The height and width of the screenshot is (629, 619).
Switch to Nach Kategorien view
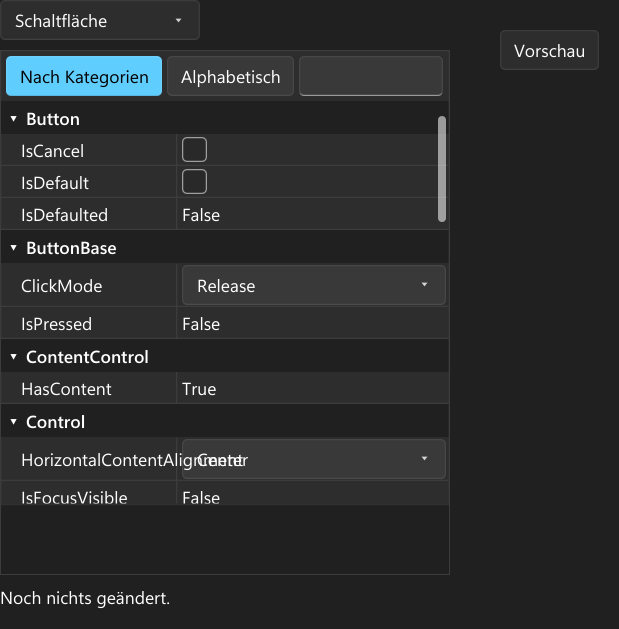[84, 76]
